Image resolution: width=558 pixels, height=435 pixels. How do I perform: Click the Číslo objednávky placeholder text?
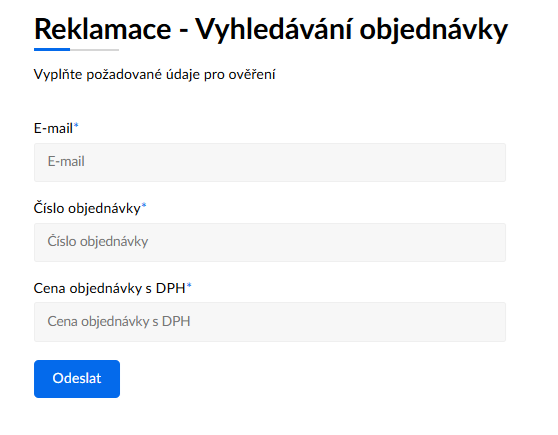click(98, 242)
